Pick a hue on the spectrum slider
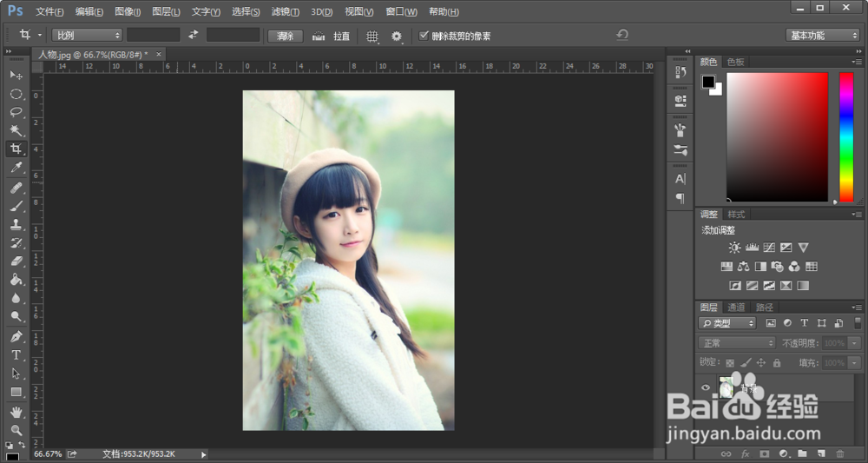Screen dimensions: 868x463 [x=846, y=136]
